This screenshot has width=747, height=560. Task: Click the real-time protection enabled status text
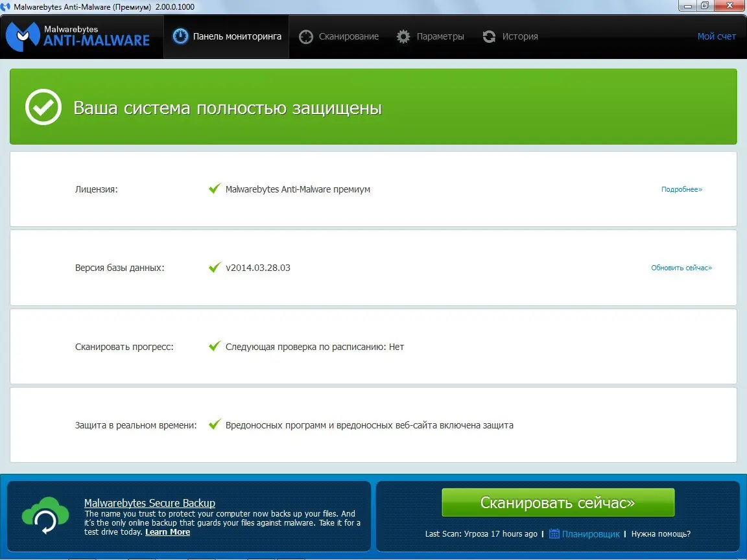tap(369, 425)
